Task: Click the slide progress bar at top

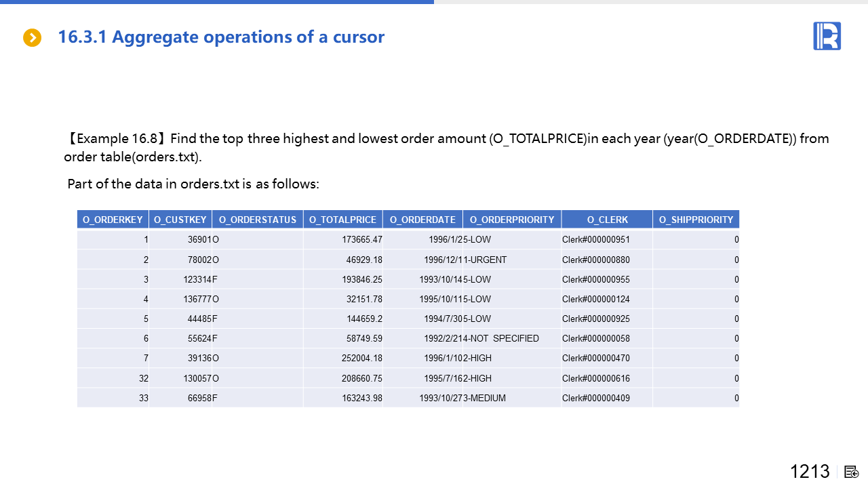Action: (217, 2)
